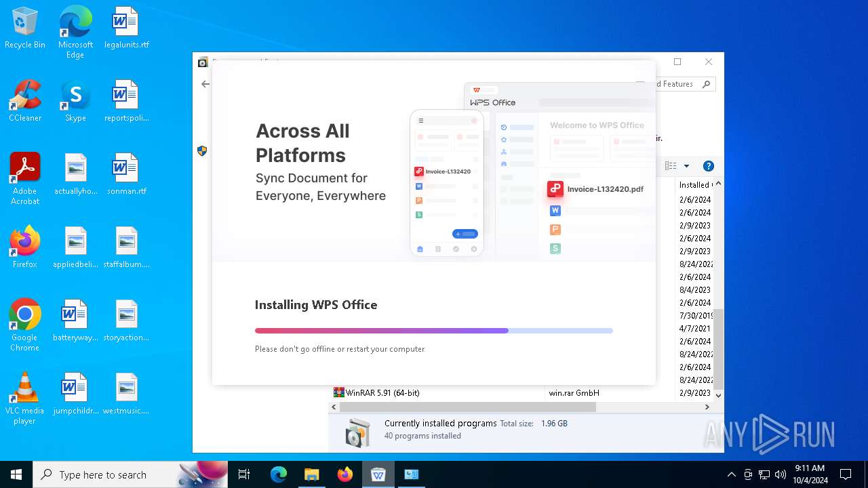Go back in Programs and Features window
The image size is (868, 488).
205,84
